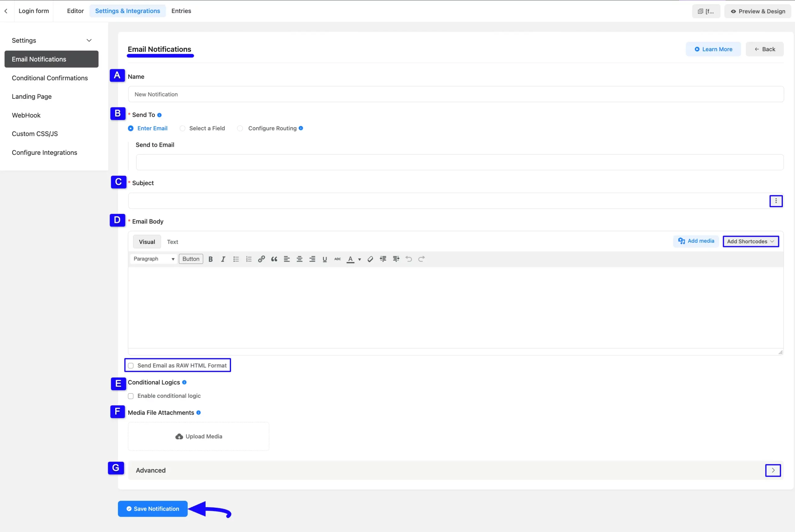
Task: Insert a bulleted list
Action: coord(236,259)
